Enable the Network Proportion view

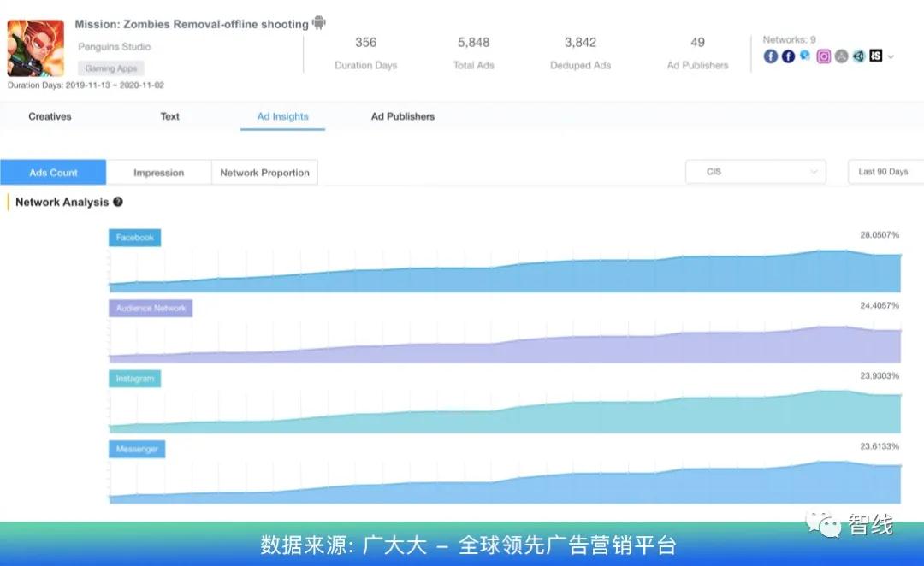[x=264, y=172]
